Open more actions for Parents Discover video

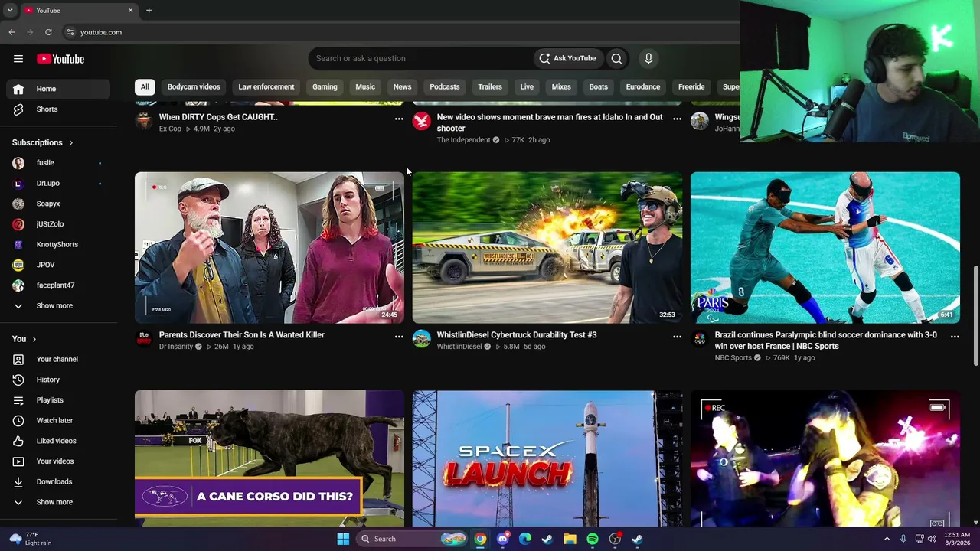399,337
